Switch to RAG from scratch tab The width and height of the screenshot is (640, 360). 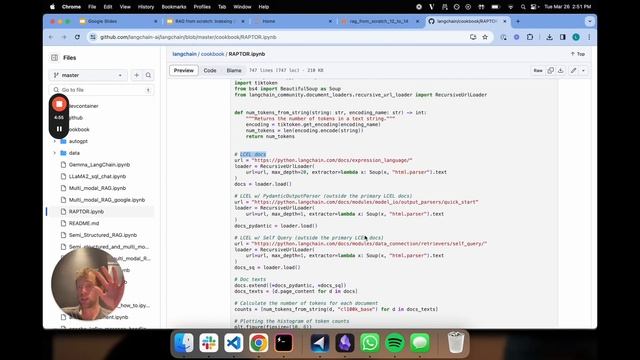[206, 21]
